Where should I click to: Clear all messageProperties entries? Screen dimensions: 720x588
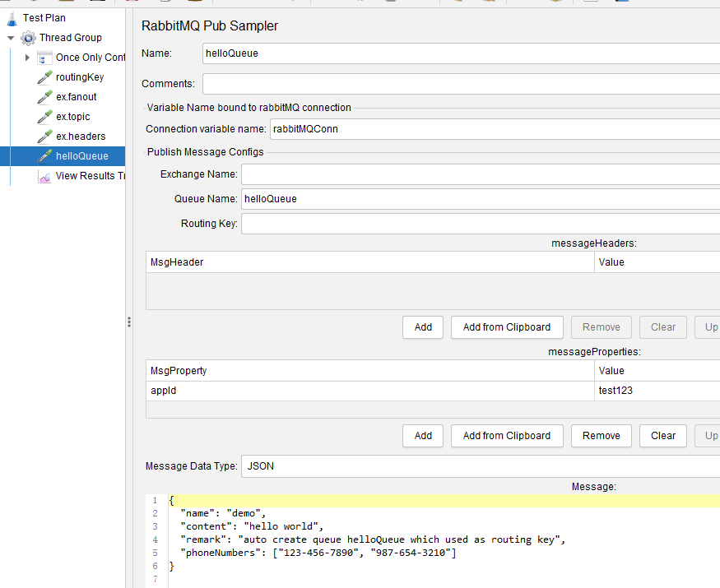coord(663,436)
